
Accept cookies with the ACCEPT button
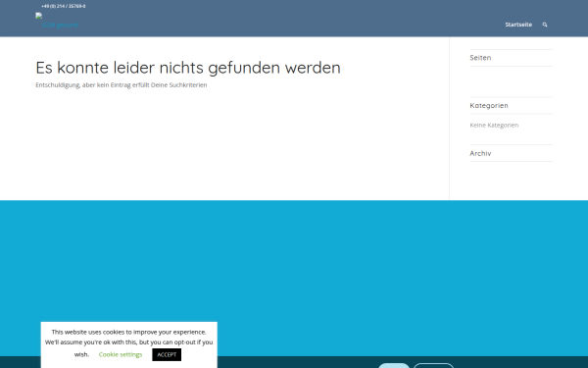pyautogui.click(x=167, y=355)
